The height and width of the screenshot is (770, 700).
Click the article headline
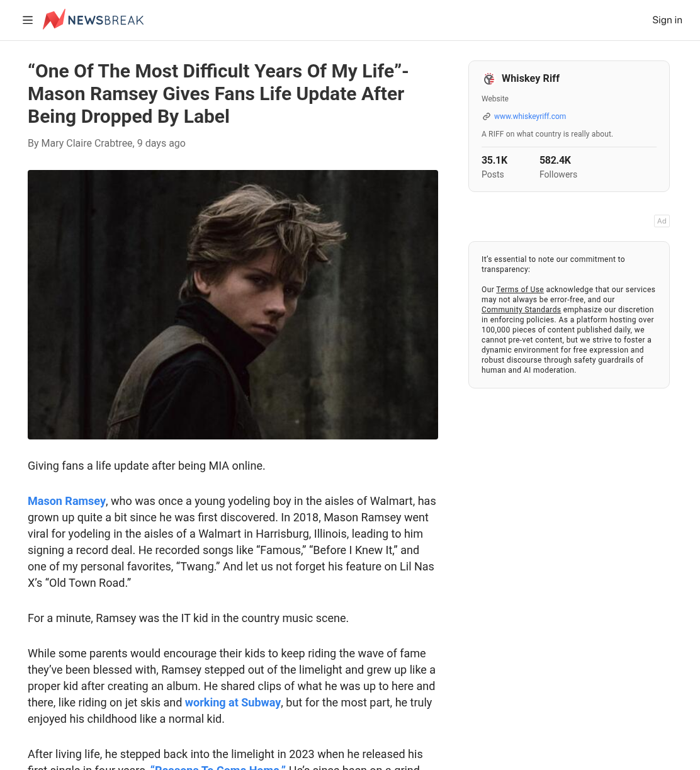pos(218,94)
